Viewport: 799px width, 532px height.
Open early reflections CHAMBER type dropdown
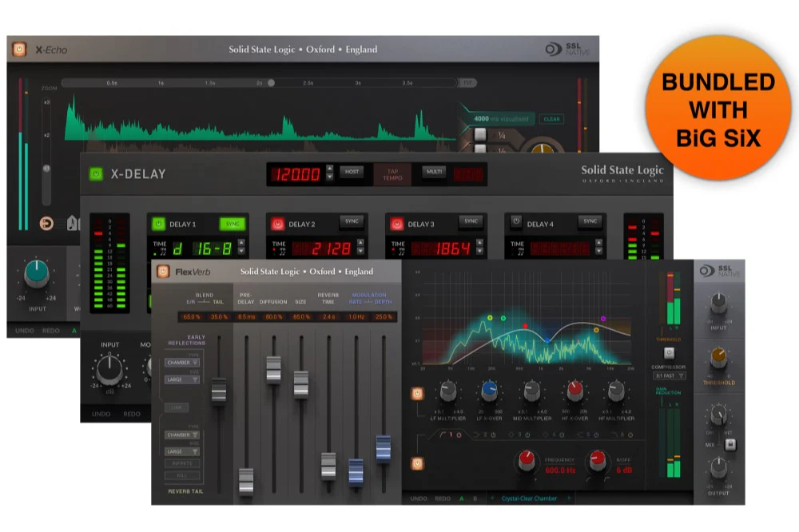coord(182,363)
